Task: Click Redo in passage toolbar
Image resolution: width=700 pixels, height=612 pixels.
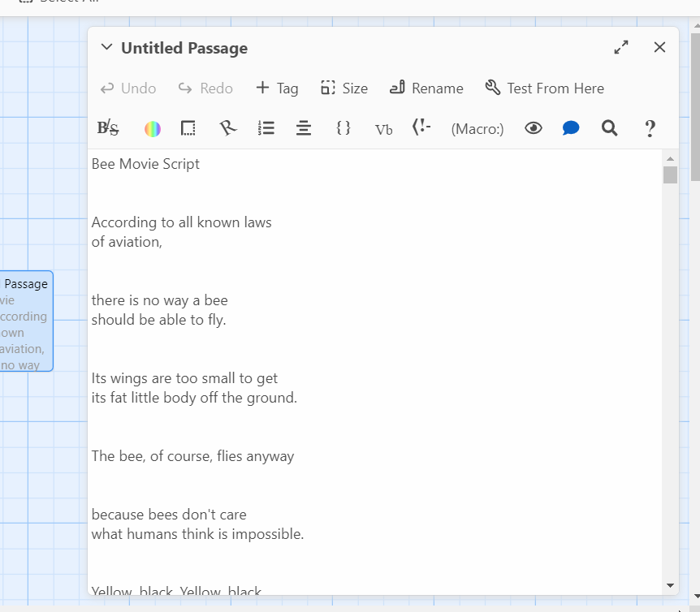Action: pos(205,88)
